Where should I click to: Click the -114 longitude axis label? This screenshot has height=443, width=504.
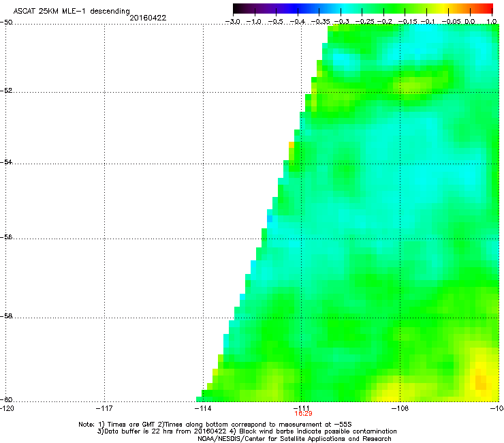click(203, 408)
